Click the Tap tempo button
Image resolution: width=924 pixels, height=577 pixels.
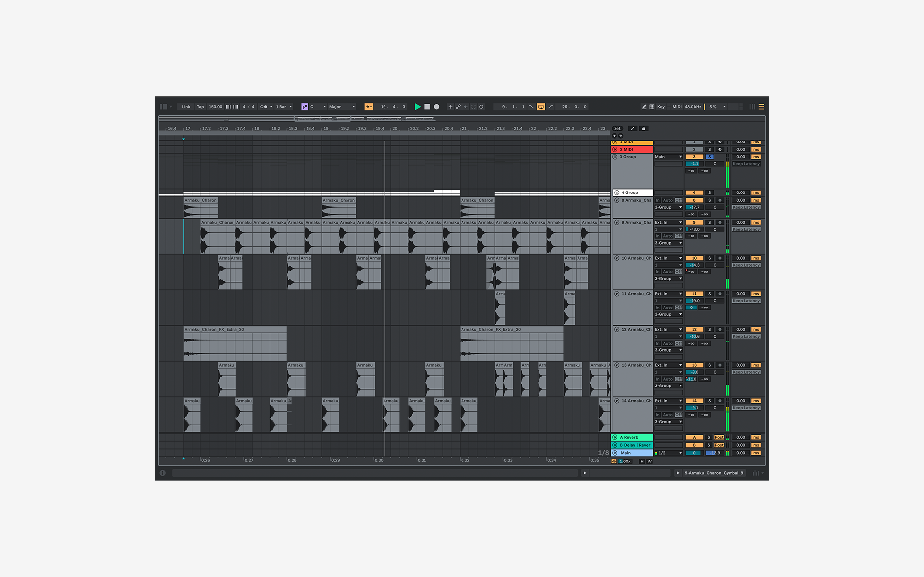[x=200, y=107]
